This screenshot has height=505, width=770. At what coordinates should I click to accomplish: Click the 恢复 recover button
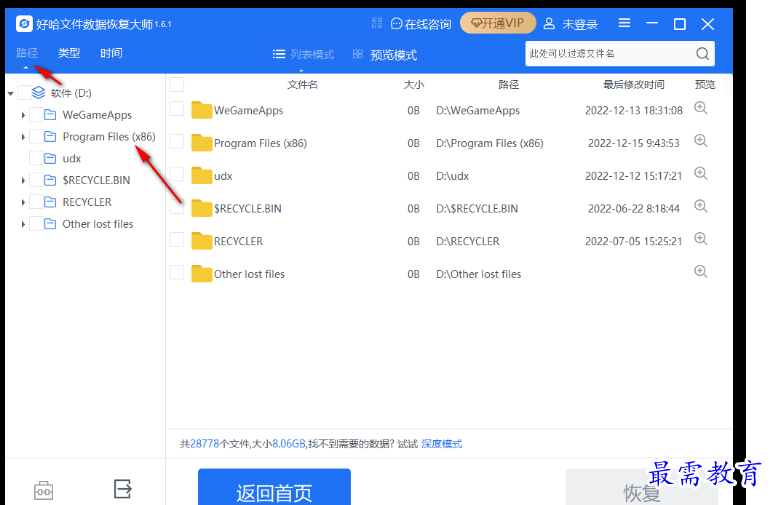[x=642, y=487]
